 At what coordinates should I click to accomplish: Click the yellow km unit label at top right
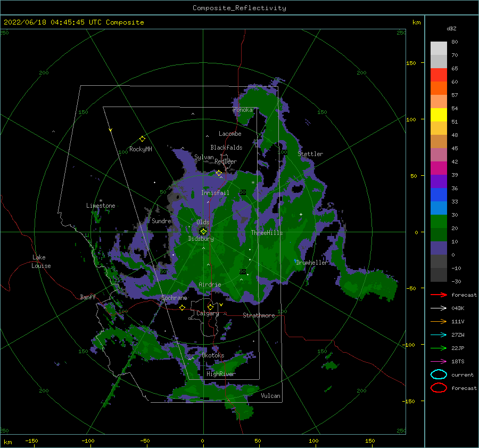416,22
